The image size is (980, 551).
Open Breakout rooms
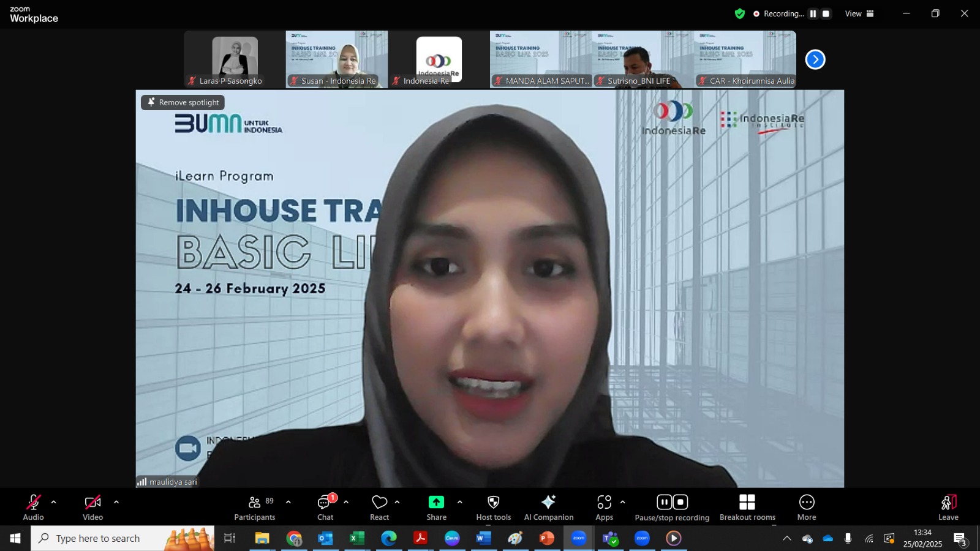(747, 508)
